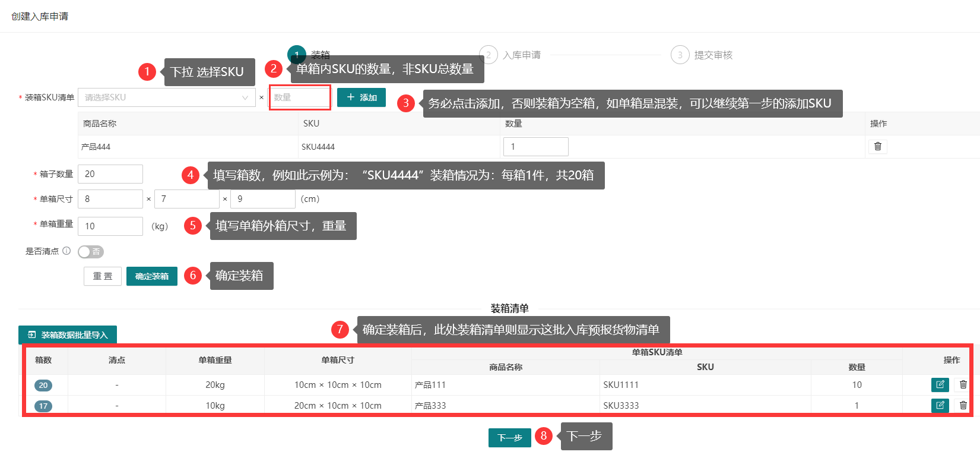980x458 pixels.
Task: Click the info icon beside 是否清点
Action: [x=66, y=251]
